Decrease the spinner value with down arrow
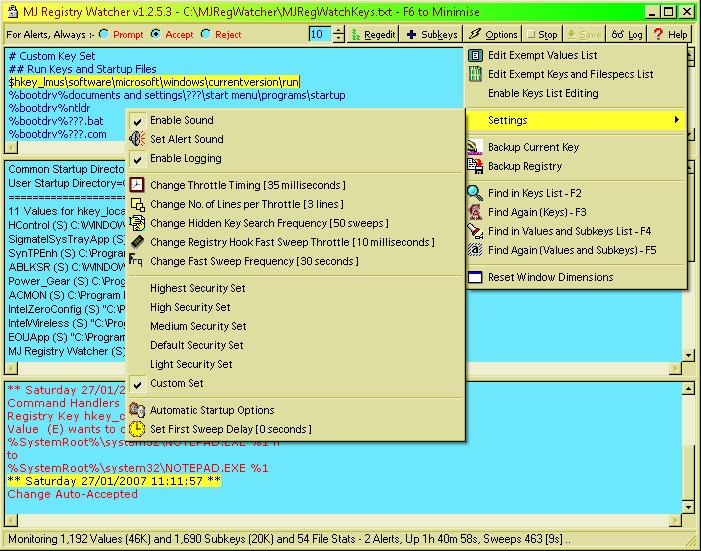The width and height of the screenshot is (701, 551). tap(339, 38)
